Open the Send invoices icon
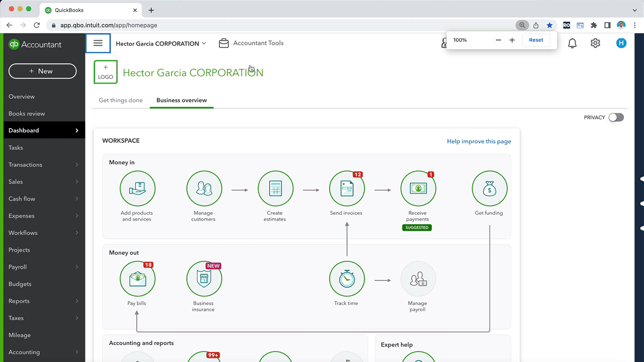Screen dimensions: 644x362 (347, 189)
